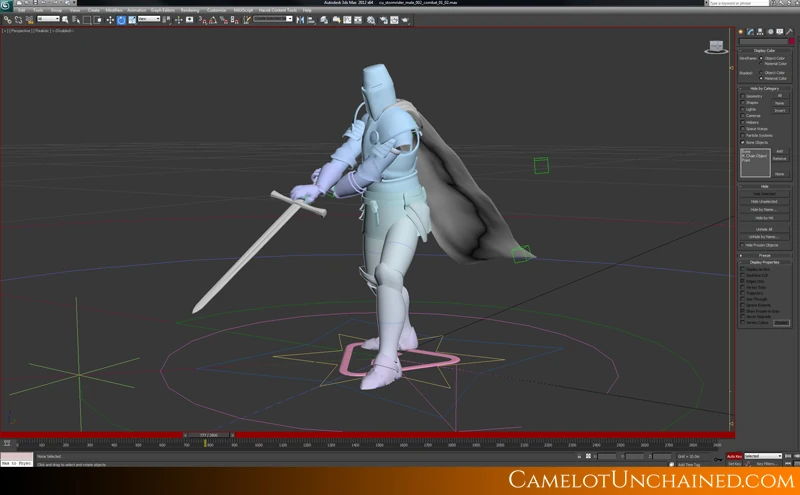Viewport: 800px width, 495px height.
Task: Toggle the Percent Snap icon
Action: [223, 20]
